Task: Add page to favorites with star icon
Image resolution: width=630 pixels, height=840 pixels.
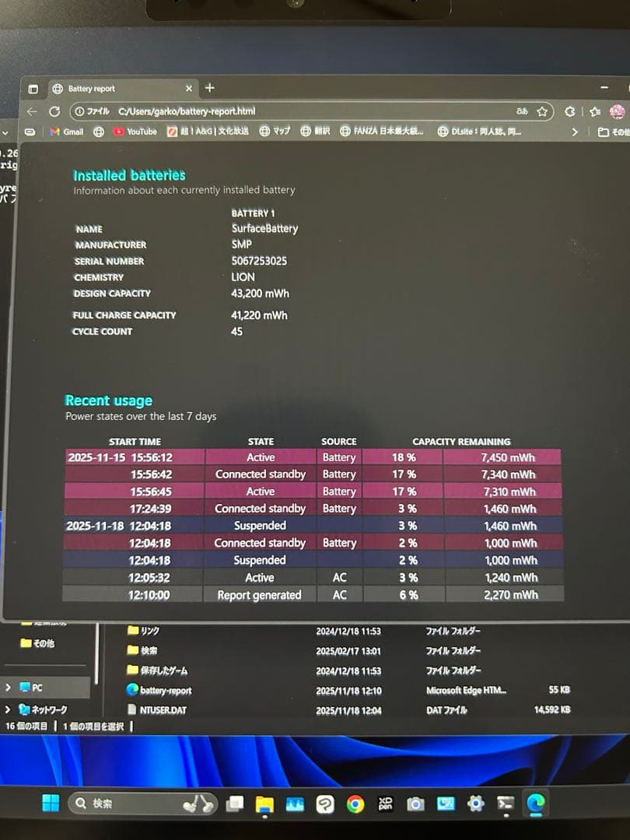Action: (542, 112)
